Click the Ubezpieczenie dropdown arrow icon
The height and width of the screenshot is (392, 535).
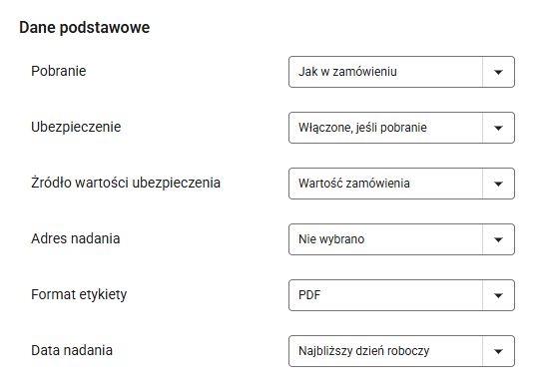pos(498,128)
